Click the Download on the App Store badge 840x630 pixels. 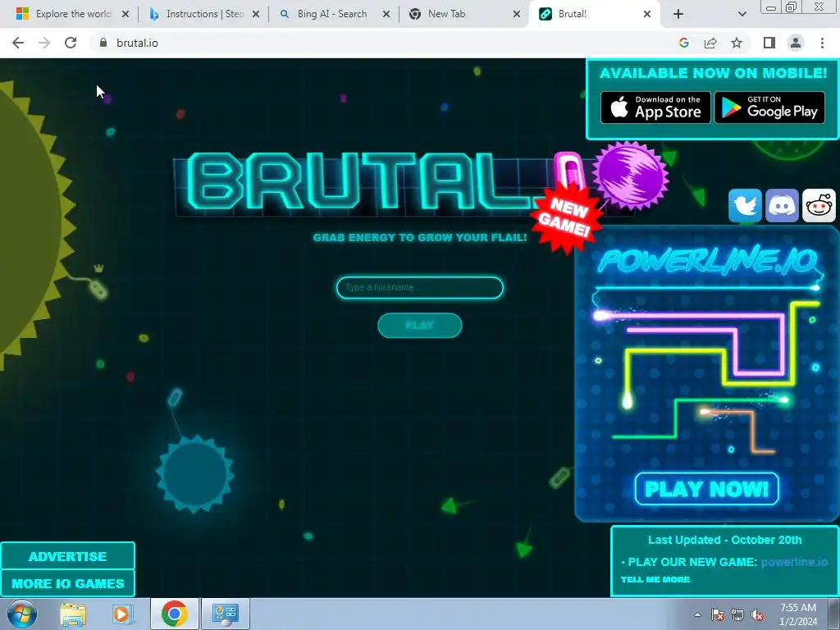(x=655, y=107)
